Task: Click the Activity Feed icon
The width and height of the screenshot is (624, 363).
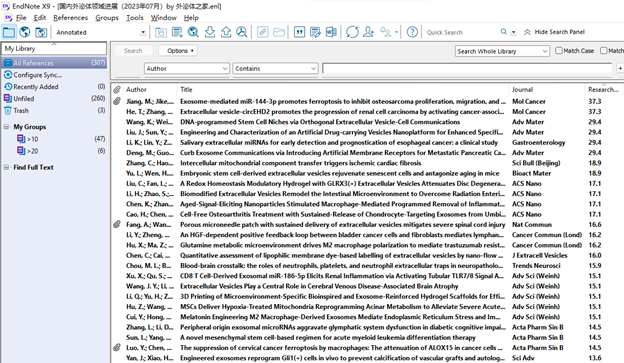Action: (x=385, y=32)
